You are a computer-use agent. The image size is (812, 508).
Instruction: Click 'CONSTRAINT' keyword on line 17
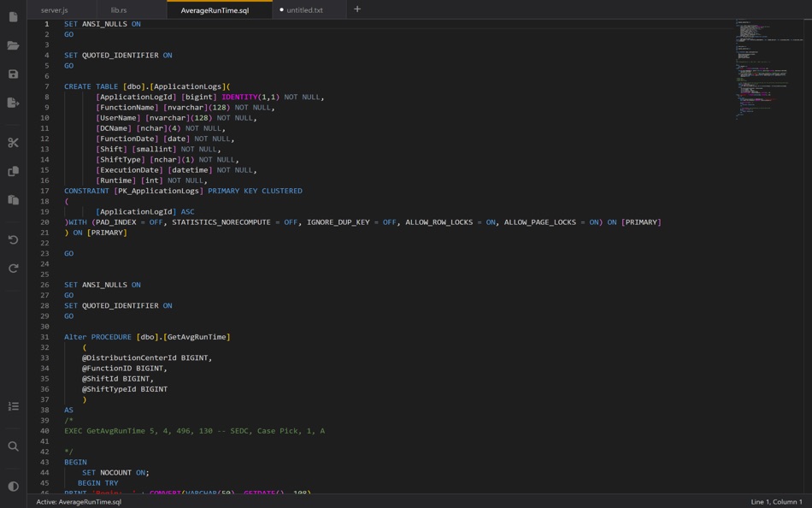86,191
